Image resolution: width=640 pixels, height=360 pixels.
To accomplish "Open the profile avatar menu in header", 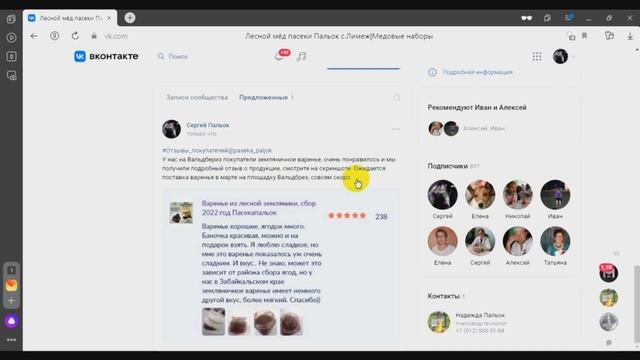I will pyautogui.click(x=560, y=56).
